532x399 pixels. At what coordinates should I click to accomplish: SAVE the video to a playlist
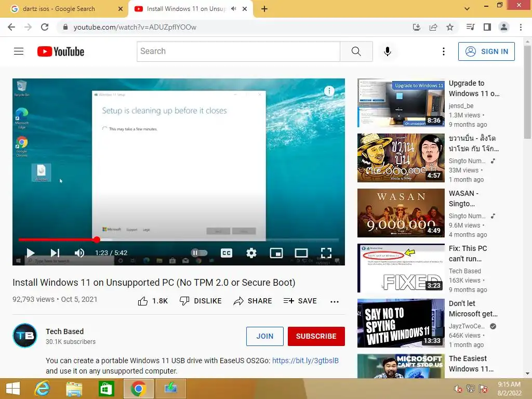coord(300,301)
